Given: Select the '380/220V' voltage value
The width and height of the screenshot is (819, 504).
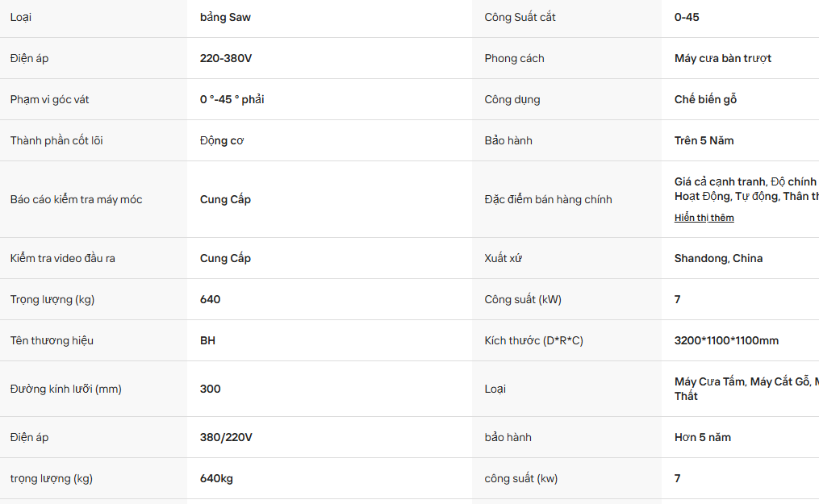Looking at the screenshot, I should (226, 438).
